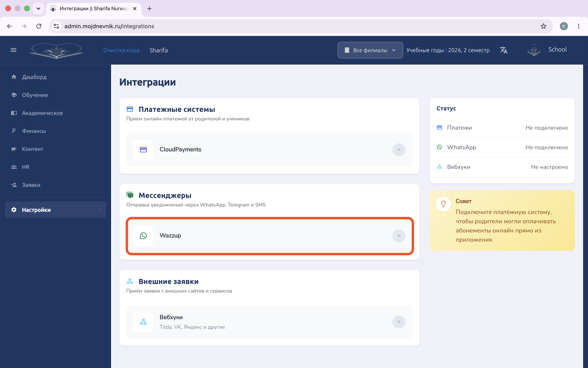This screenshot has width=588, height=368.
Task: Click the Мессенджеры chat bubble icon
Action: [130, 195]
